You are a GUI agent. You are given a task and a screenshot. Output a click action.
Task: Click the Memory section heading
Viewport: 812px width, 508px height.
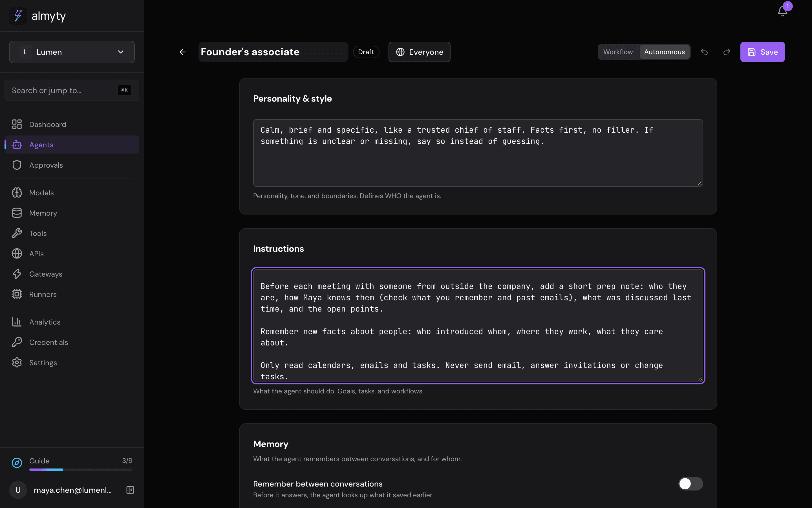[x=270, y=444]
